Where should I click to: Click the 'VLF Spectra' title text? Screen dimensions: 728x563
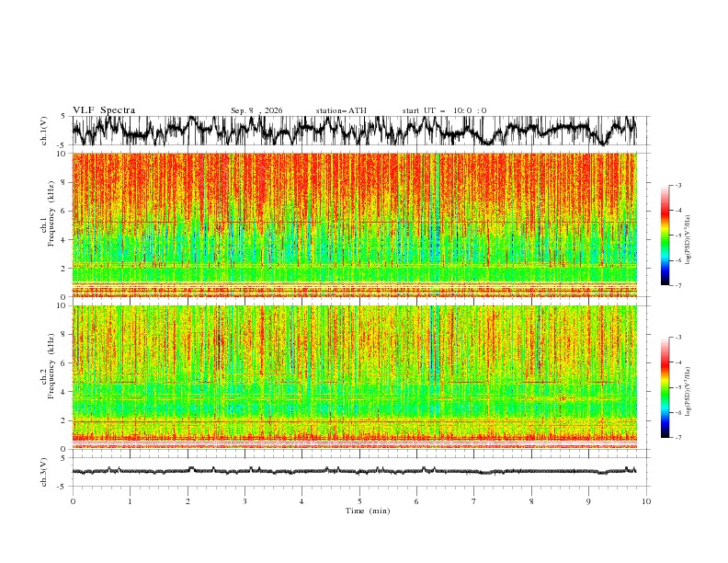pyautogui.click(x=104, y=110)
